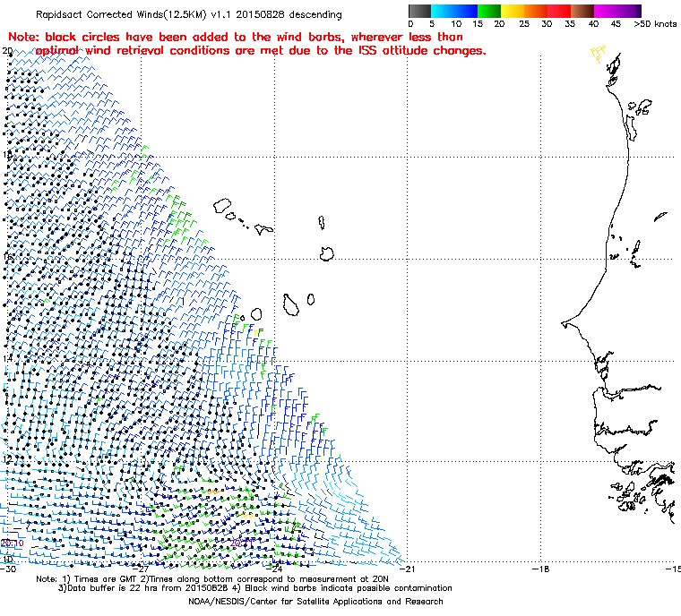Click the purple '20:11' time marker

241,543
